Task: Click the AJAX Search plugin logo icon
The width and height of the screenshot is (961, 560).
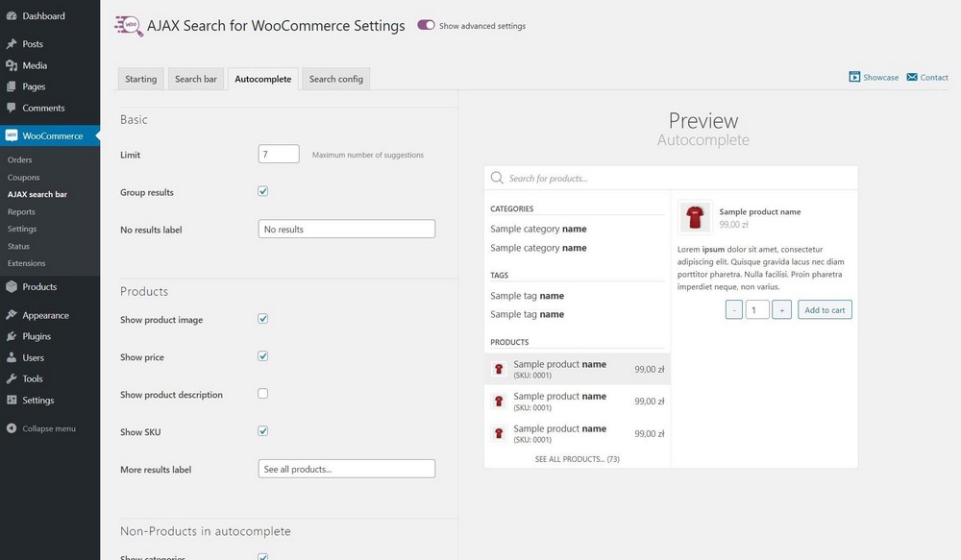Action: (129, 26)
